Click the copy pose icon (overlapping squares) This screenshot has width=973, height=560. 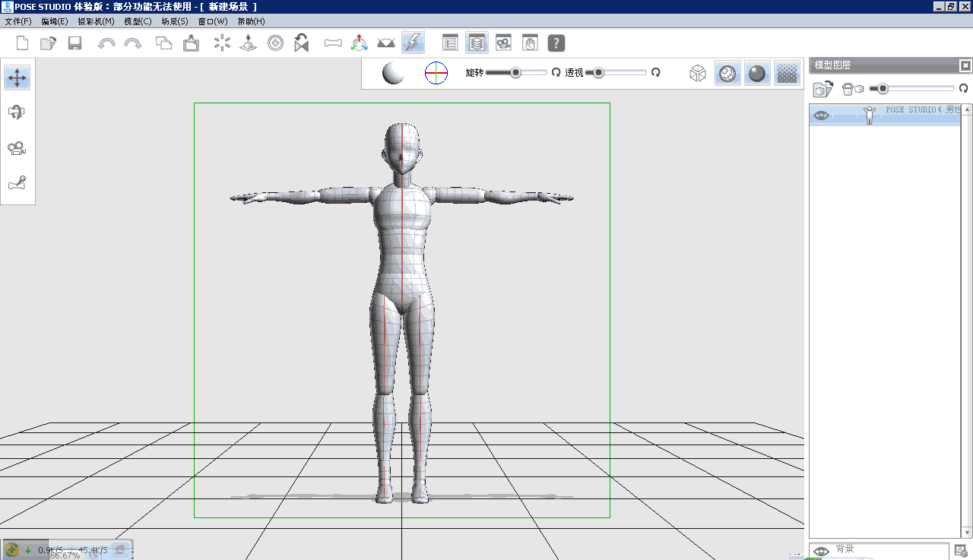pyautogui.click(x=163, y=43)
